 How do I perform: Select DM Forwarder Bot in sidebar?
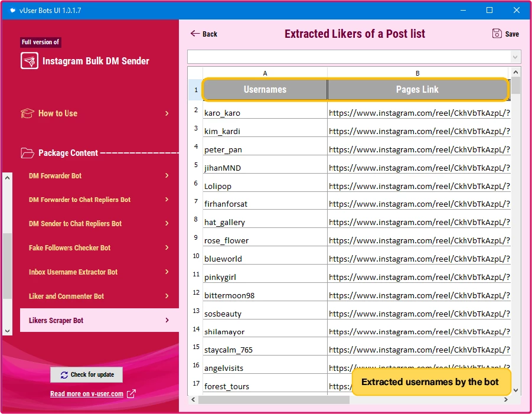[55, 176]
